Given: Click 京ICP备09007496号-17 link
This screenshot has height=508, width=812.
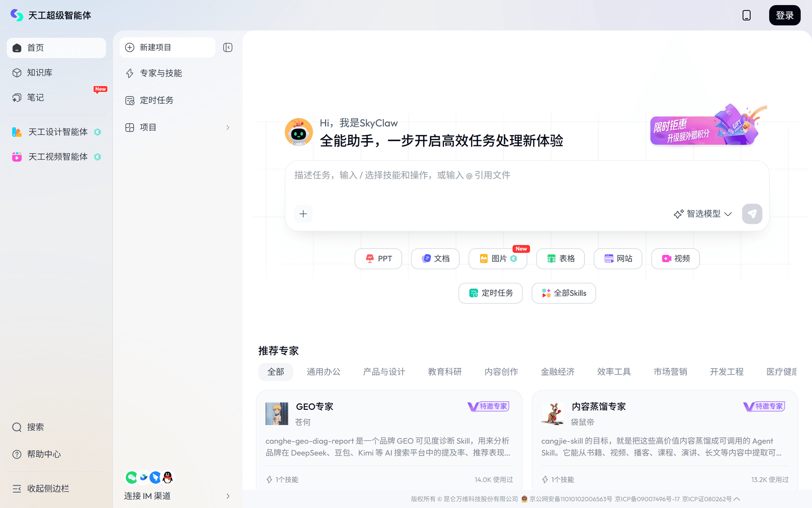Looking at the screenshot, I should pyautogui.click(x=647, y=499).
